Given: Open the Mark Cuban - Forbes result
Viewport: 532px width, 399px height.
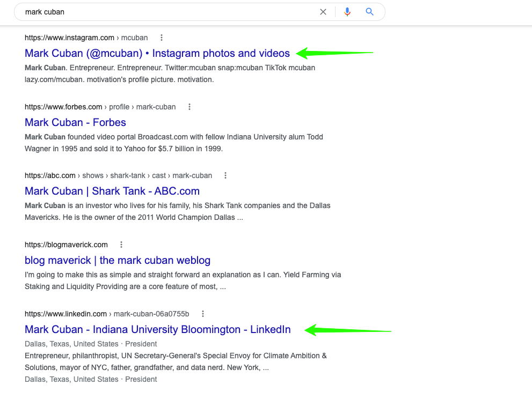Looking at the screenshot, I should point(75,122).
